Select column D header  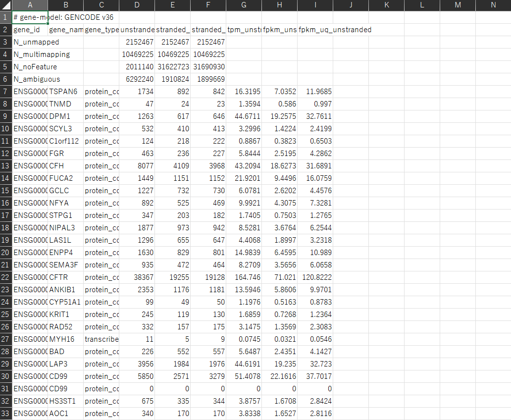137,5
